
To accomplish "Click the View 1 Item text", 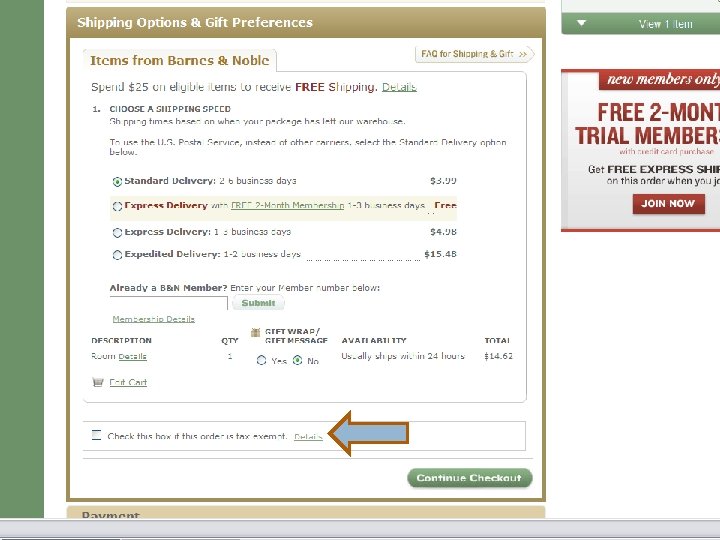I will pyautogui.click(x=665, y=24).
